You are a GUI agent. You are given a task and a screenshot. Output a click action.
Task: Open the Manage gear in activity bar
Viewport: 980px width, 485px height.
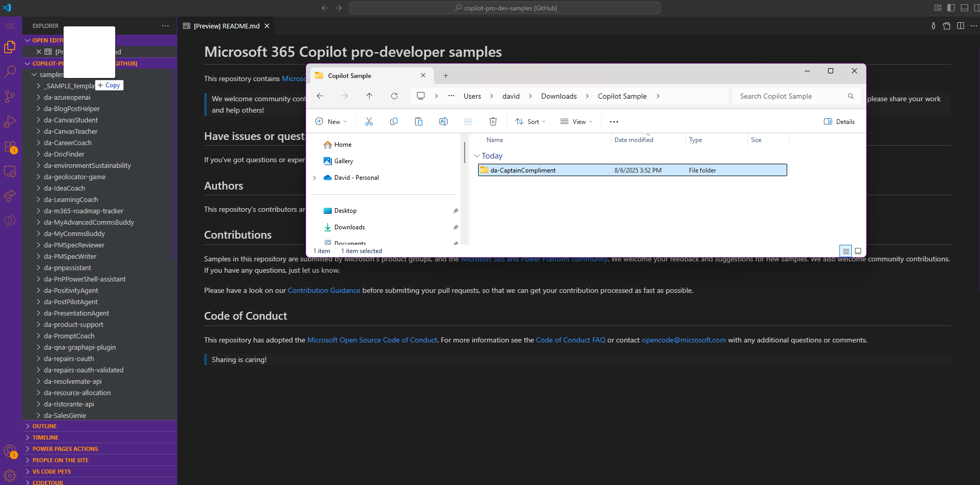click(10, 476)
